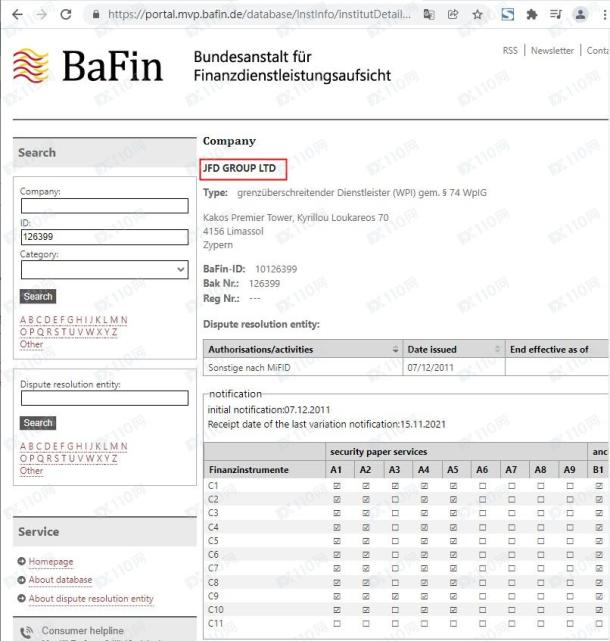Open the blue S extension icon
The width and height of the screenshot is (610, 641).
tap(507, 15)
